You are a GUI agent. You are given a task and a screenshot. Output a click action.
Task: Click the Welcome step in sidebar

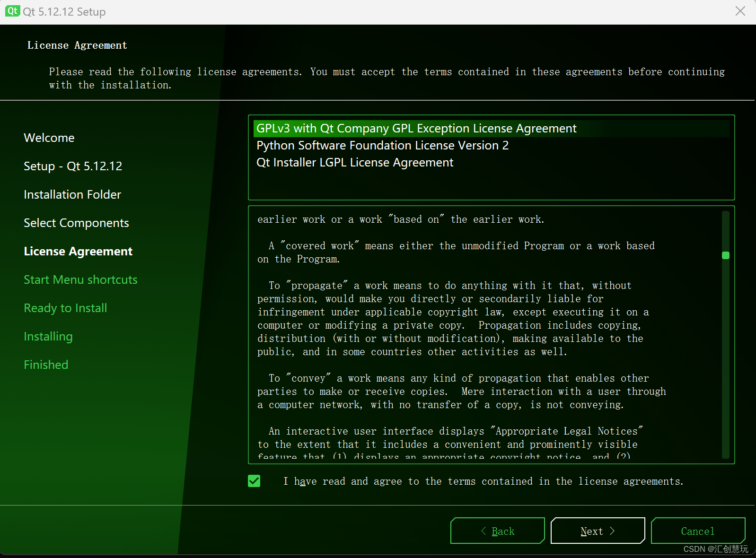(49, 138)
